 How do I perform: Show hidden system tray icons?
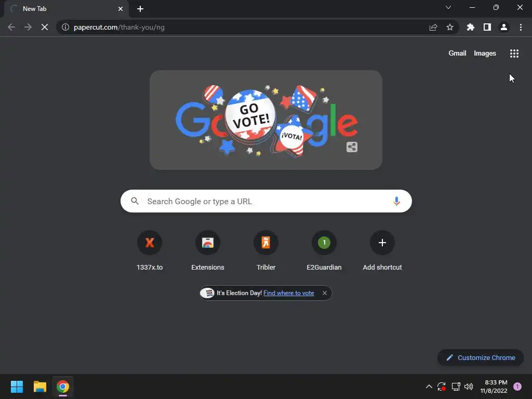pyautogui.click(x=429, y=387)
